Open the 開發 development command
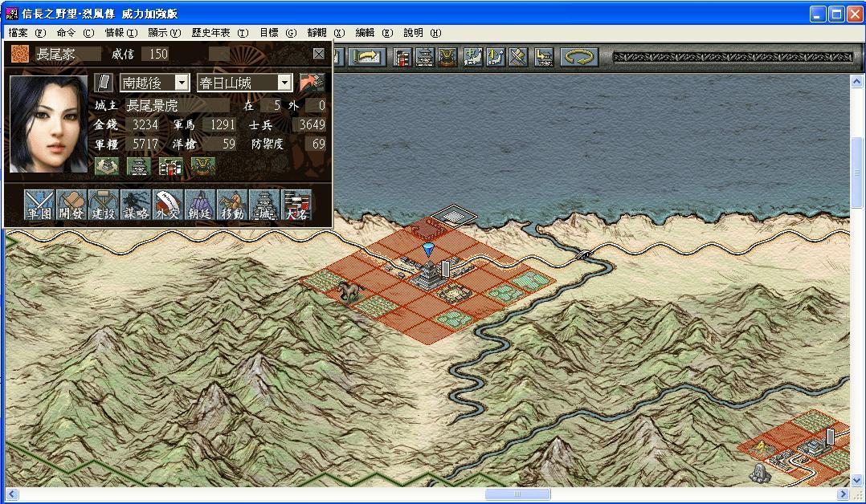The width and height of the screenshot is (866, 504). tap(71, 205)
